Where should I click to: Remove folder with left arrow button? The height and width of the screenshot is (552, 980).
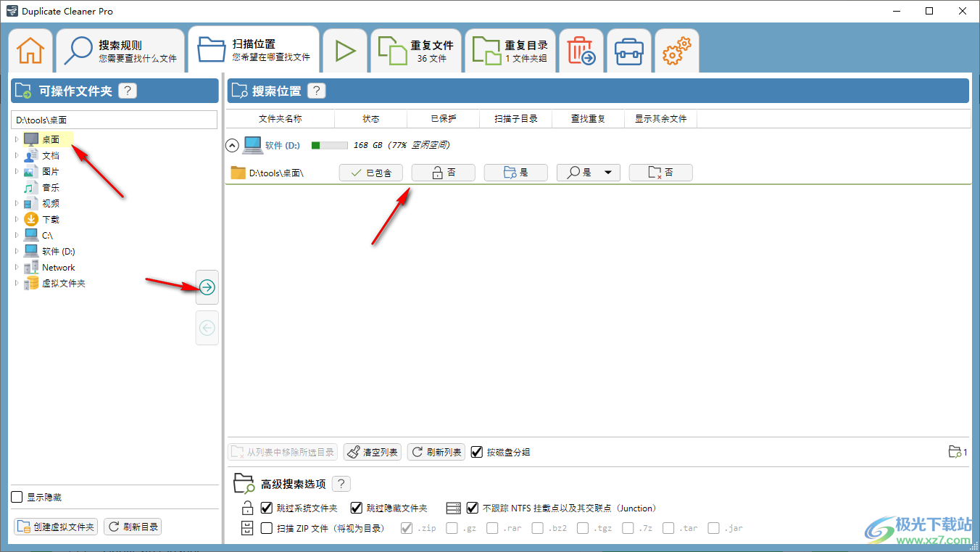tap(207, 328)
